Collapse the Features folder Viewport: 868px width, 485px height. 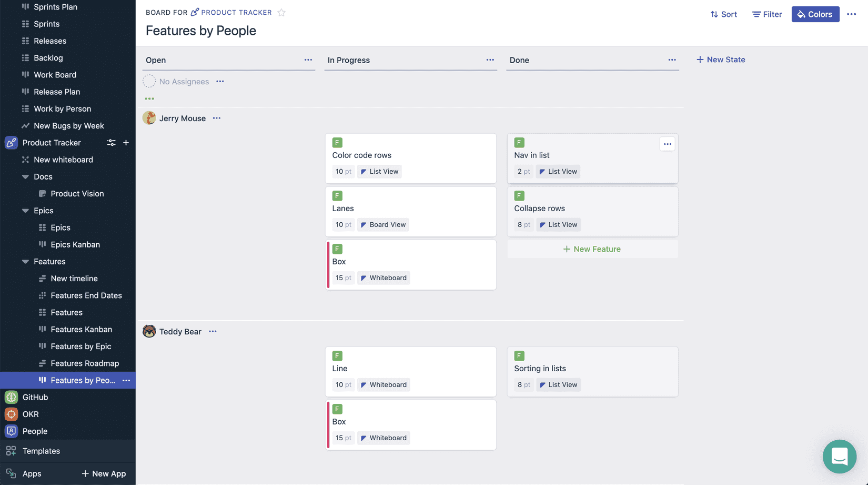pos(25,262)
